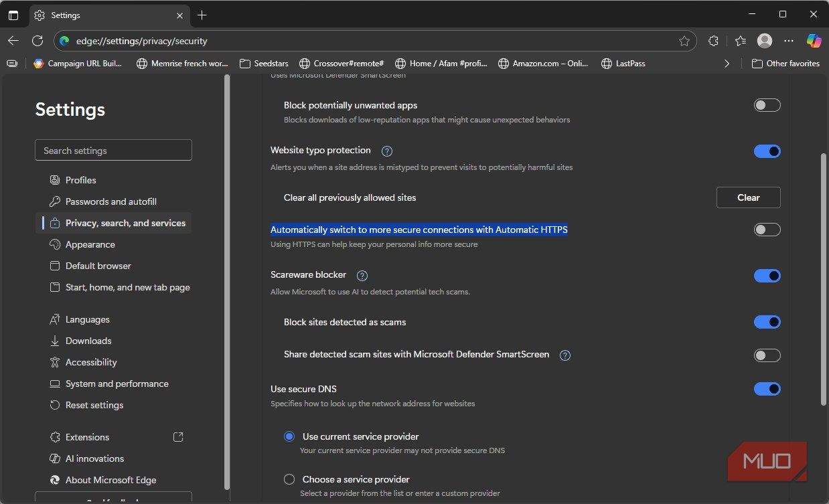Click help icon next to Website typo protection
Image resolution: width=829 pixels, height=504 pixels.
coord(386,151)
